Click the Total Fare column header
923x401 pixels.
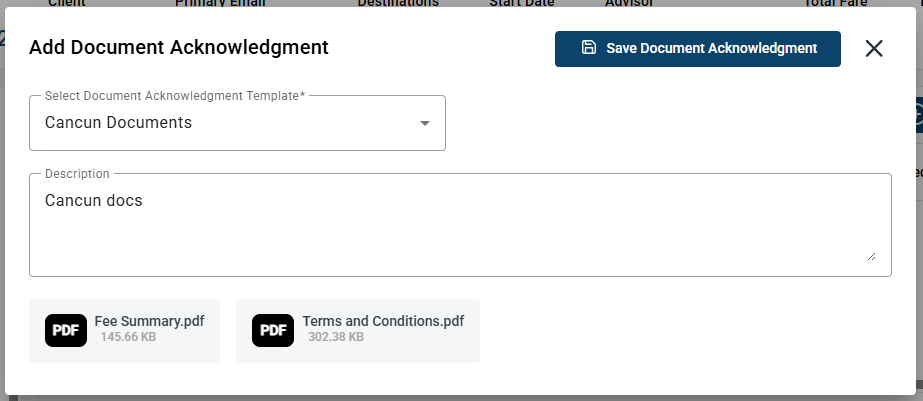835,3
